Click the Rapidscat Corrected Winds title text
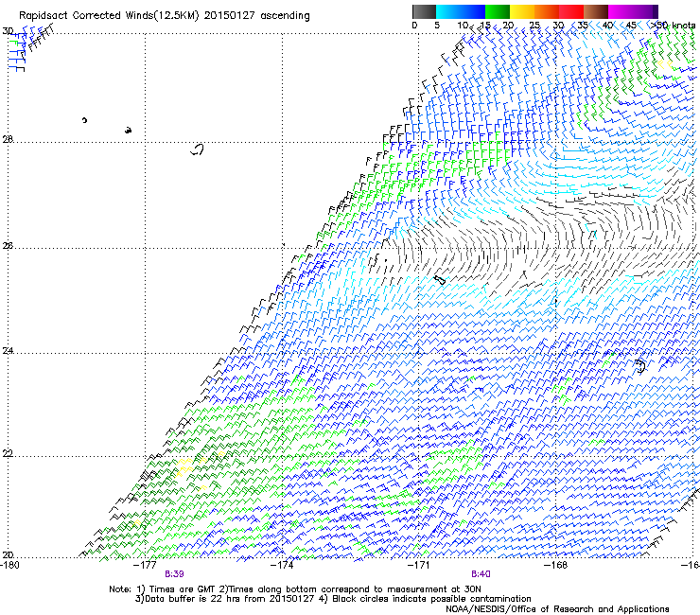Image resolution: width=700 pixels, height=615 pixels. [x=165, y=16]
